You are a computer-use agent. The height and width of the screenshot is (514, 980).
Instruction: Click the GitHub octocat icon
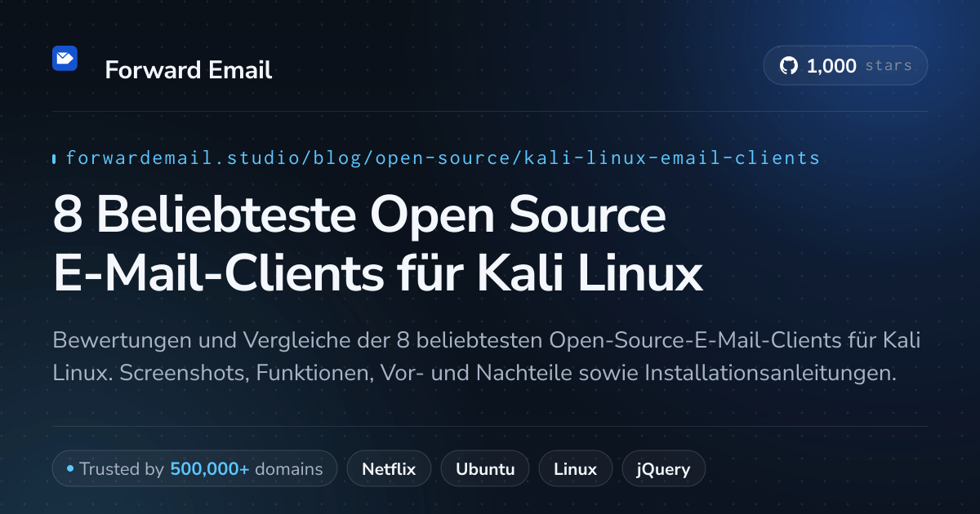(788, 66)
